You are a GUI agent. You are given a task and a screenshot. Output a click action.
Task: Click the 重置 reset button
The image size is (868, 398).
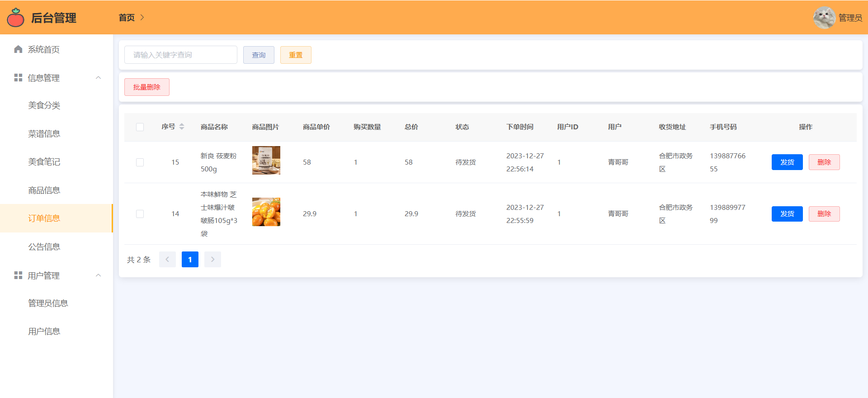pyautogui.click(x=296, y=55)
